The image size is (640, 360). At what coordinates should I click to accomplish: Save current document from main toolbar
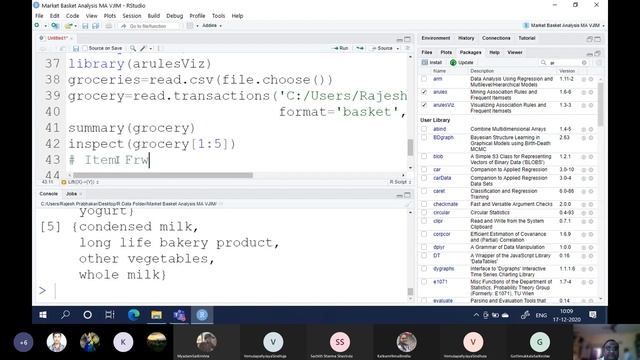pos(85,26)
